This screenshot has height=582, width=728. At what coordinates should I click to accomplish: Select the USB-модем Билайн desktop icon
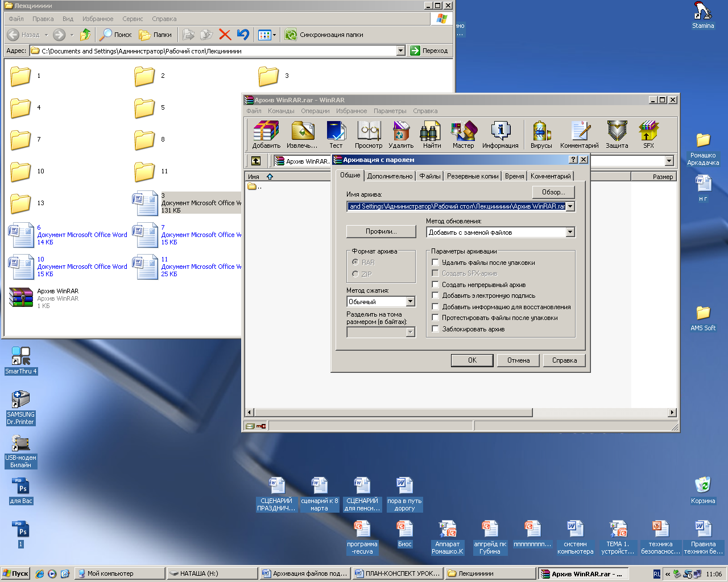(x=21, y=451)
